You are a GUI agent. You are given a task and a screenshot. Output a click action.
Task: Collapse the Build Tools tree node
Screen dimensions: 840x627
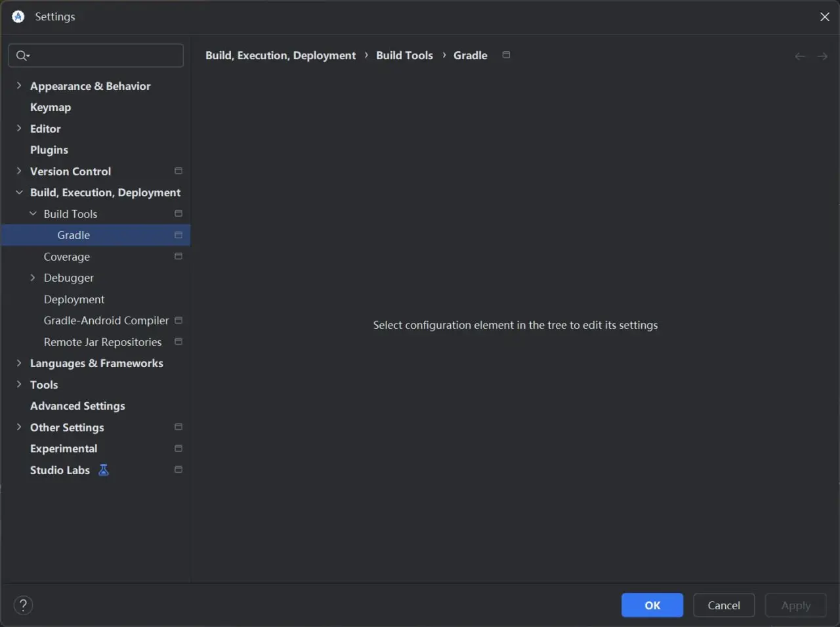coord(33,214)
